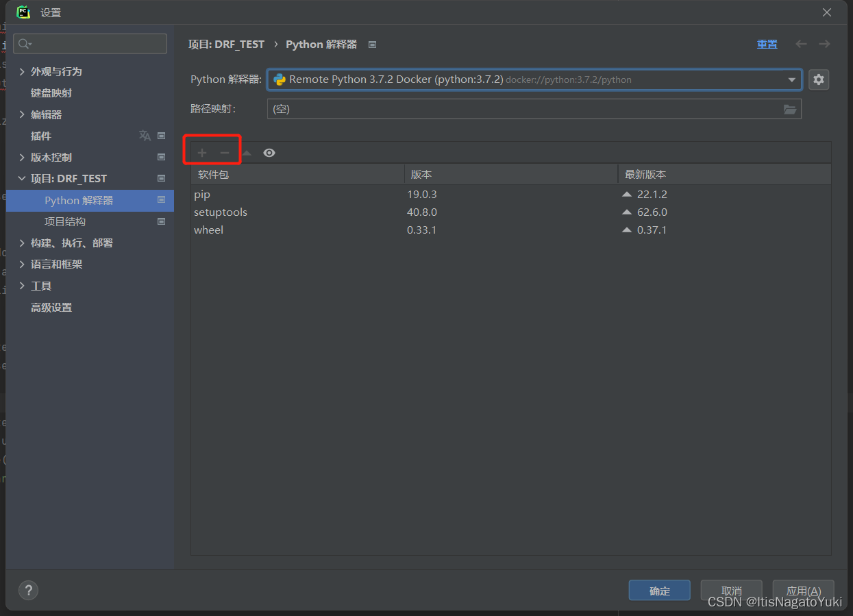Image resolution: width=853 pixels, height=616 pixels.
Task: Click the Apply (应用) button
Action: pos(803,591)
